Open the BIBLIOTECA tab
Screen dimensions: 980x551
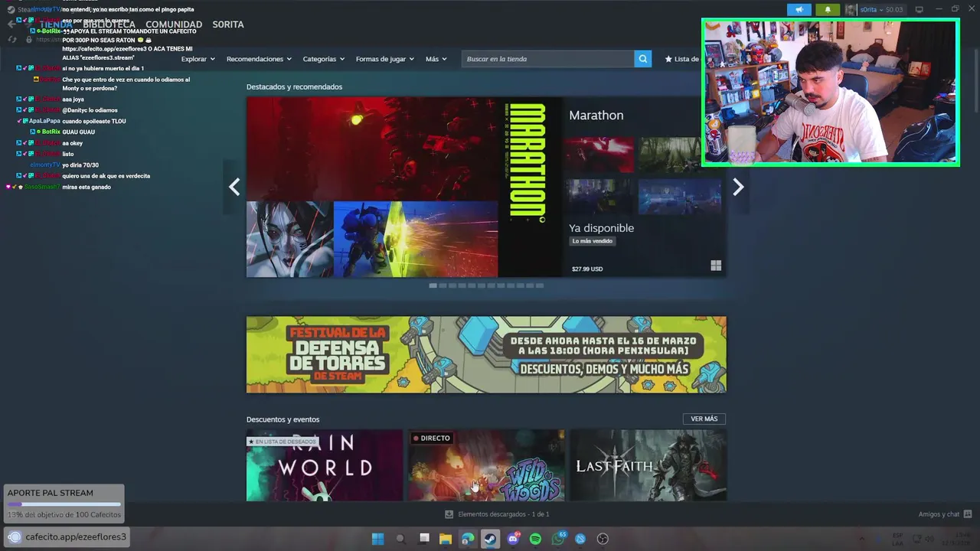click(x=109, y=24)
